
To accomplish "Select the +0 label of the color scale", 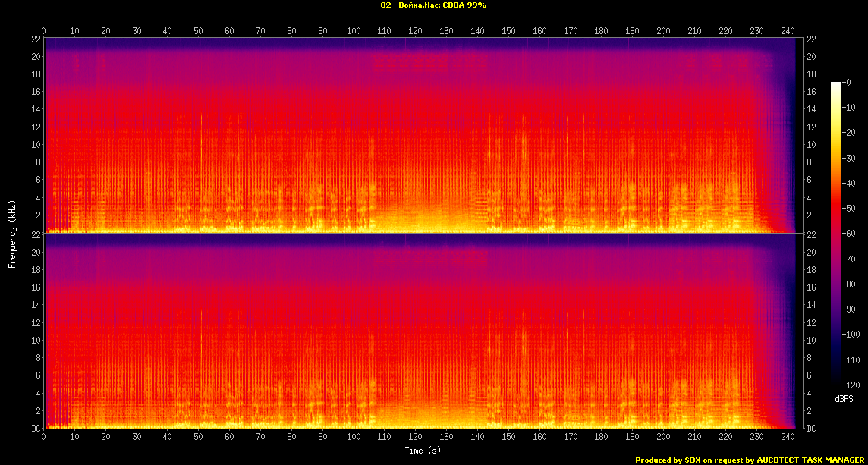I will click(848, 82).
